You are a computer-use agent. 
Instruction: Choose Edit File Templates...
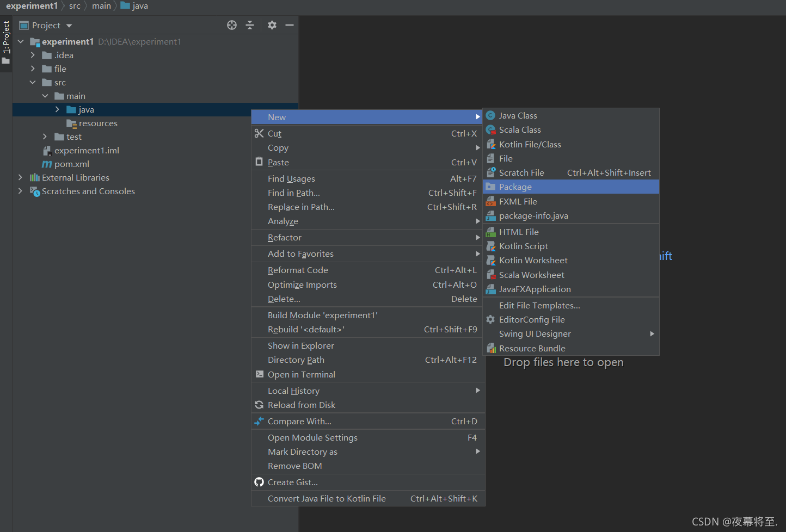coord(571,305)
